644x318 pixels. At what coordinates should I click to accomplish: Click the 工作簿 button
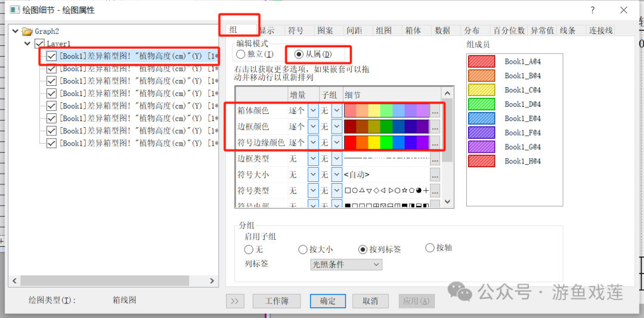[x=276, y=301]
